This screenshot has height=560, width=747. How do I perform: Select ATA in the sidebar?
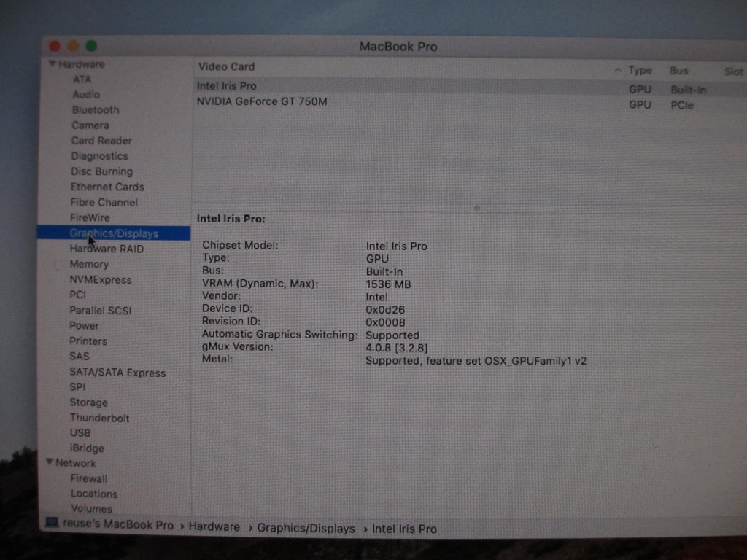coord(82,79)
